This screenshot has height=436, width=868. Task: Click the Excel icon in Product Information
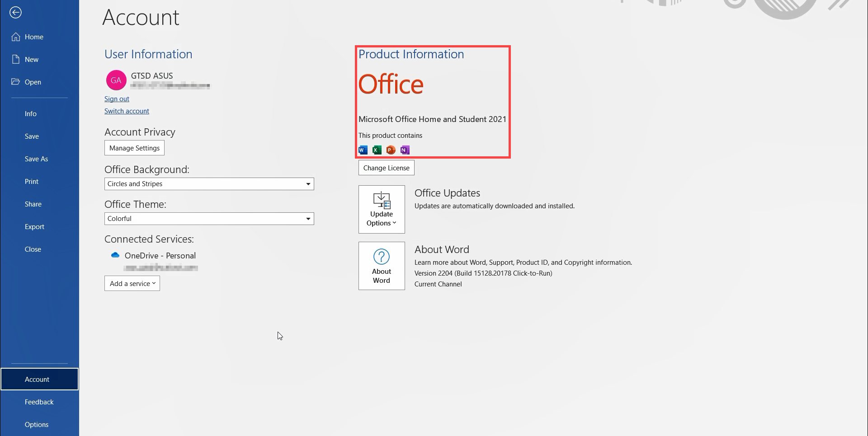coord(377,150)
